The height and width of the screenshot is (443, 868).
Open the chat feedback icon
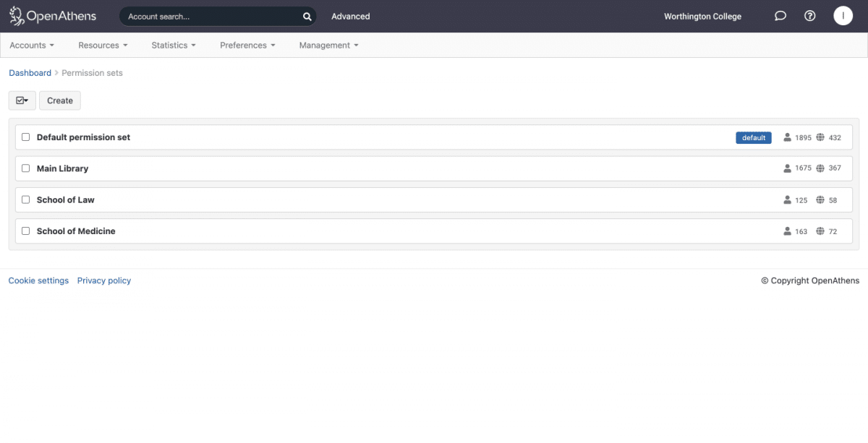pyautogui.click(x=780, y=16)
